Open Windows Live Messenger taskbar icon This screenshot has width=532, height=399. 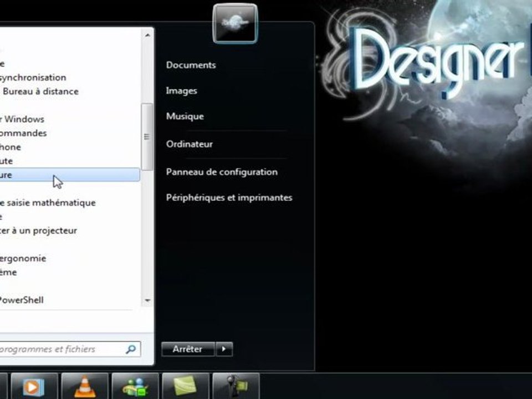coord(135,386)
